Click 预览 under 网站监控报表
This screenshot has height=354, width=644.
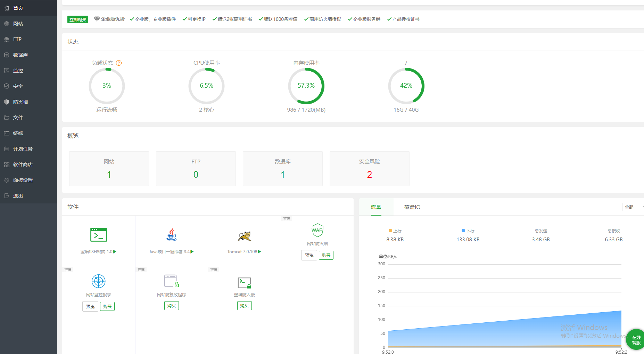point(90,306)
